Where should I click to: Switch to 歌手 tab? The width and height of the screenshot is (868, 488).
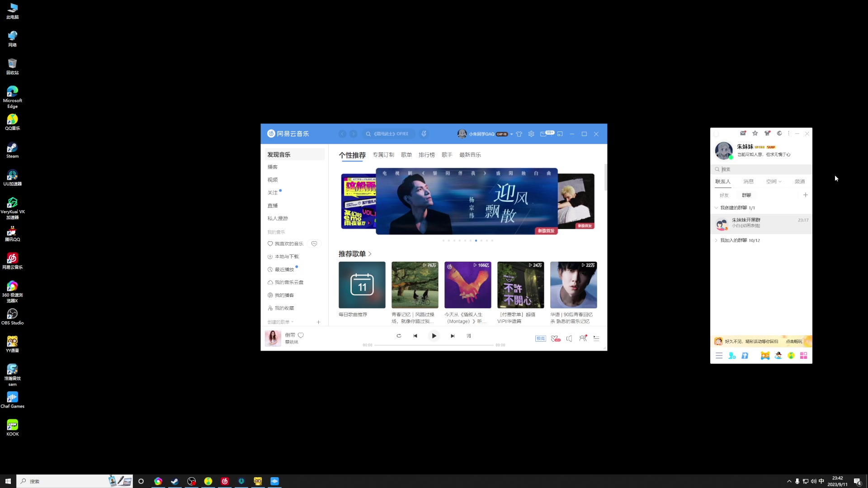tap(447, 155)
